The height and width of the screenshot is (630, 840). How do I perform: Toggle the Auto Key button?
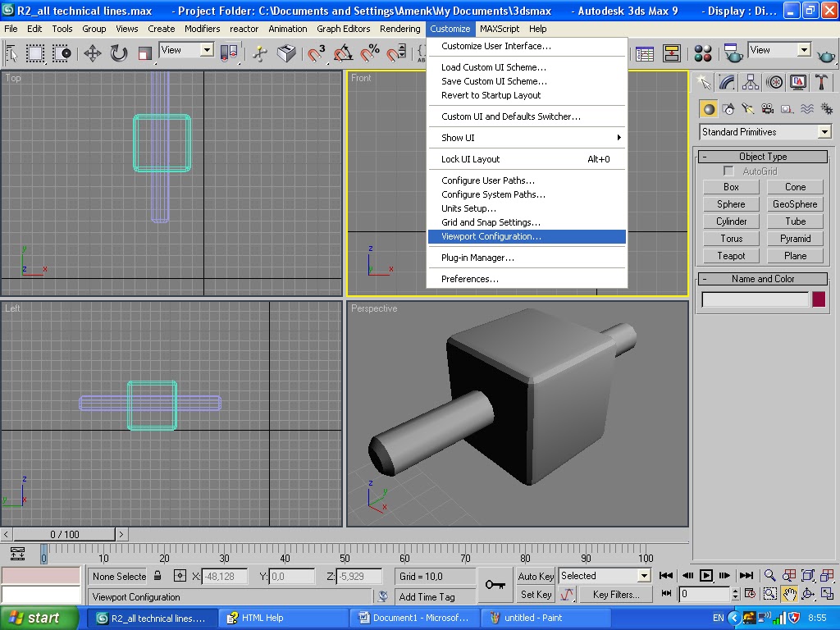pyautogui.click(x=536, y=576)
